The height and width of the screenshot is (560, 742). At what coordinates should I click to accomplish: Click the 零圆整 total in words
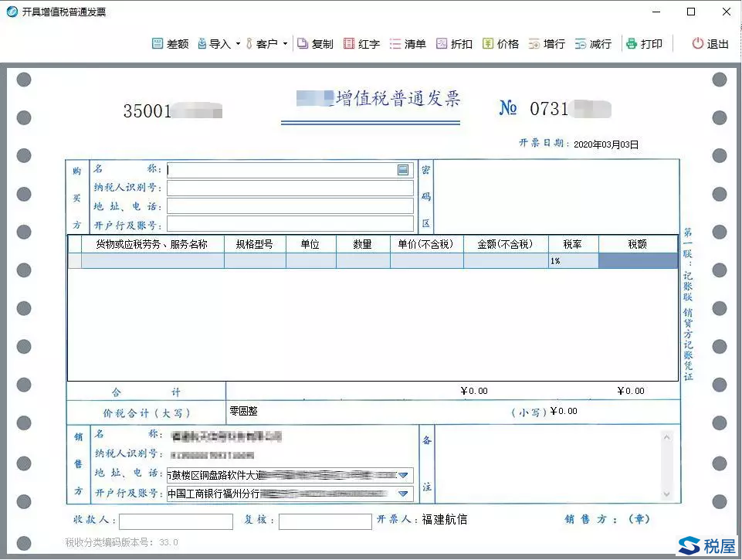pyautogui.click(x=244, y=411)
